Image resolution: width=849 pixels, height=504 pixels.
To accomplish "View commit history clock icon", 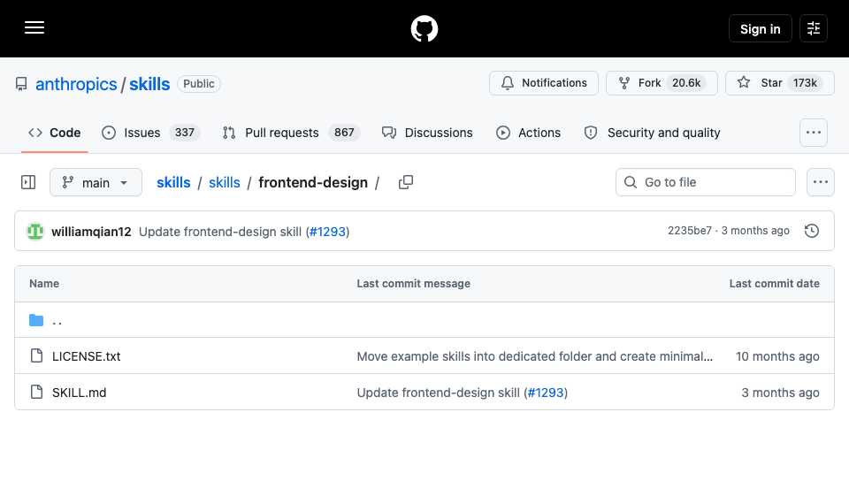I will [x=811, y=231].
